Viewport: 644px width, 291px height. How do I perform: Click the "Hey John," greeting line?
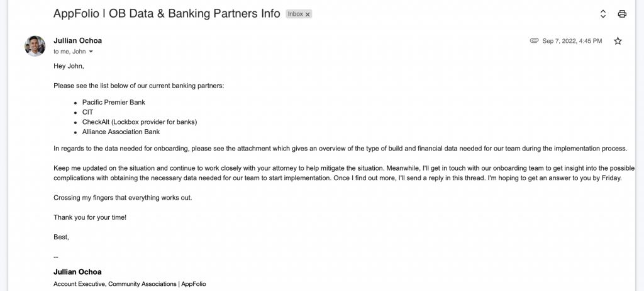(69, 66)
